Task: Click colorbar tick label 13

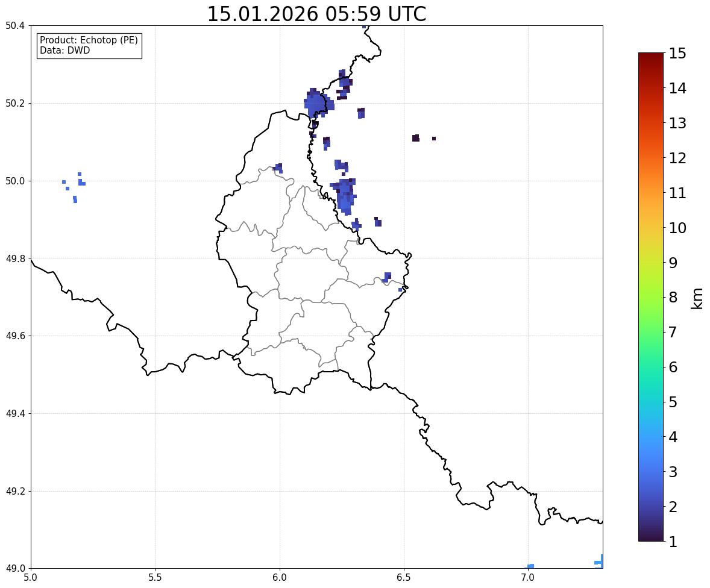Action: [x=677, y=123]
